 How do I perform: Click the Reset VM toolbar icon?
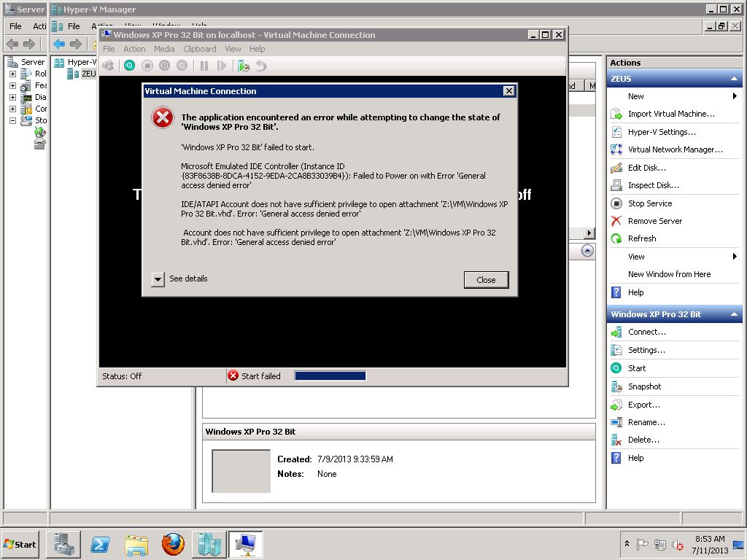tap(222, 66)
